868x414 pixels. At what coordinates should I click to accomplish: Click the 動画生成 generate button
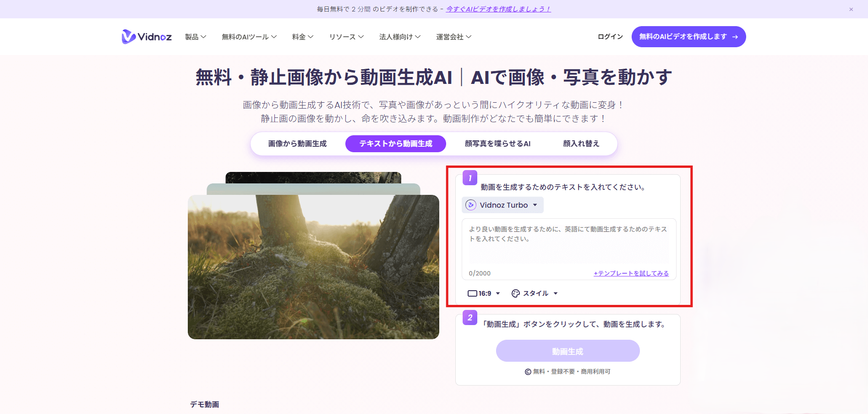(568, 351)
